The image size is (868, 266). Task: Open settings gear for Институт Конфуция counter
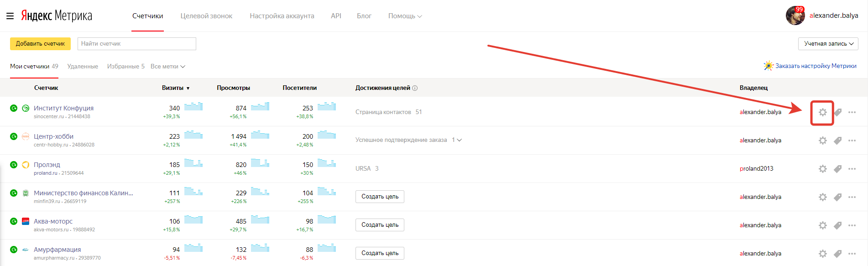(x=822, y=112)
